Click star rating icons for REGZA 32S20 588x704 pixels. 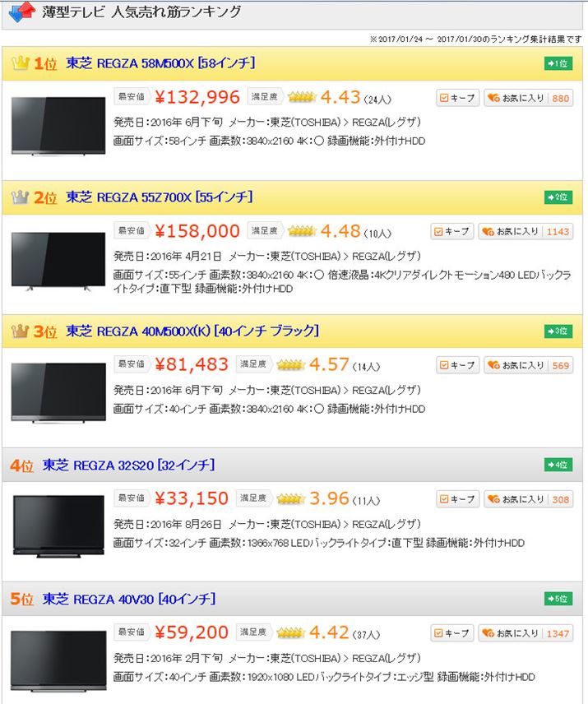point(291,499)
